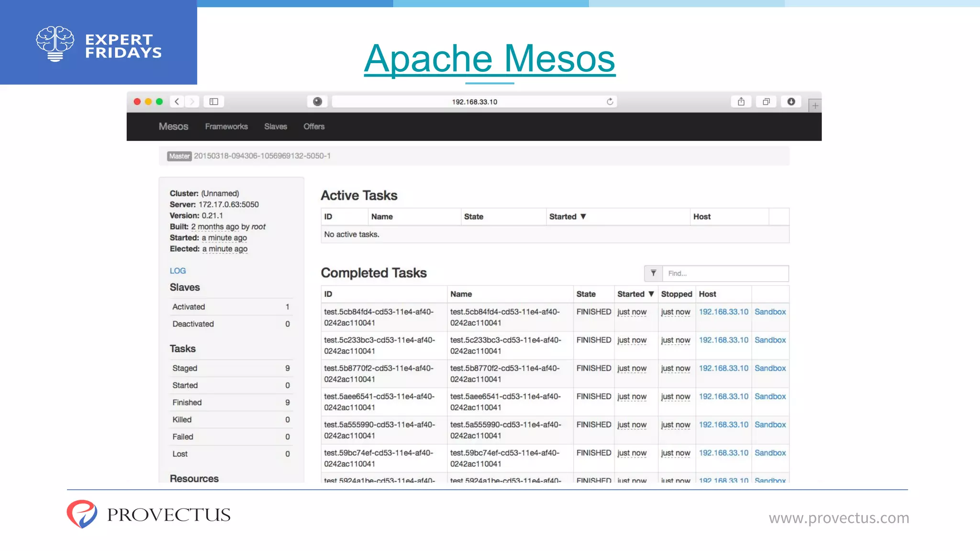Toggle Safari's sidebar icon

click(x=214, y=101)
